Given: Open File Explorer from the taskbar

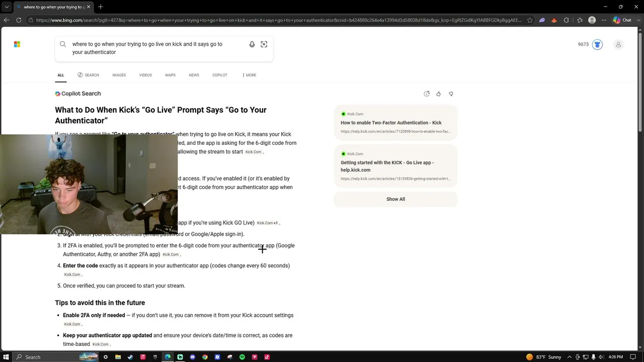Looking at the screenshot, I should coord(118,357).
